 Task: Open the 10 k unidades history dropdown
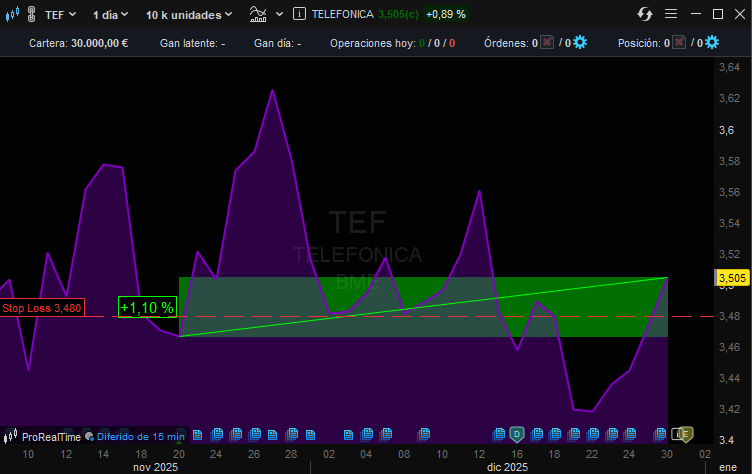point(189,15)
